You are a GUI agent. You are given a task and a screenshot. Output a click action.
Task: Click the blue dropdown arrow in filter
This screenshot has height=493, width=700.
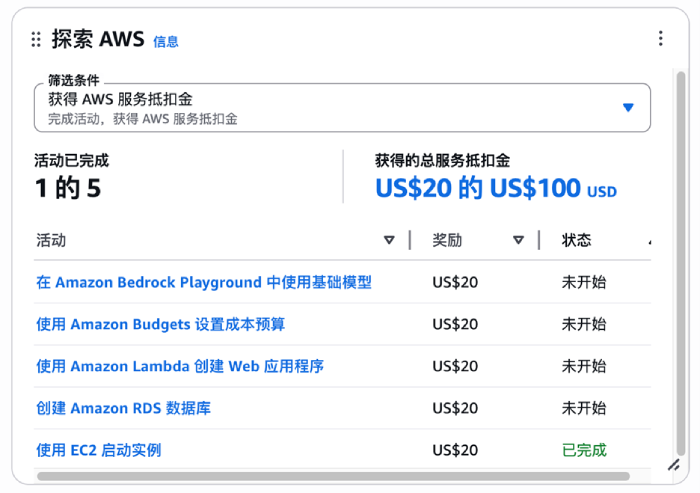point(628,108)
